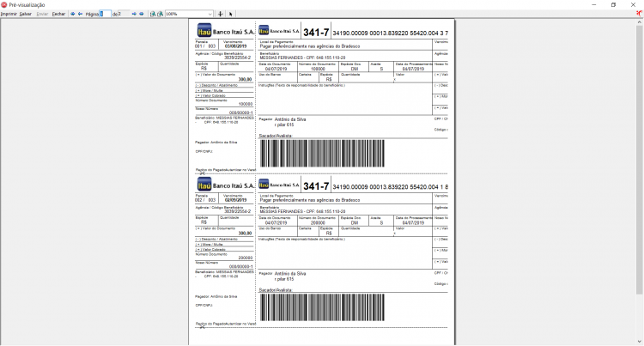This screenshot has width=644, height=346.
Task: Click the current page number field
Action: coord(105,14)
